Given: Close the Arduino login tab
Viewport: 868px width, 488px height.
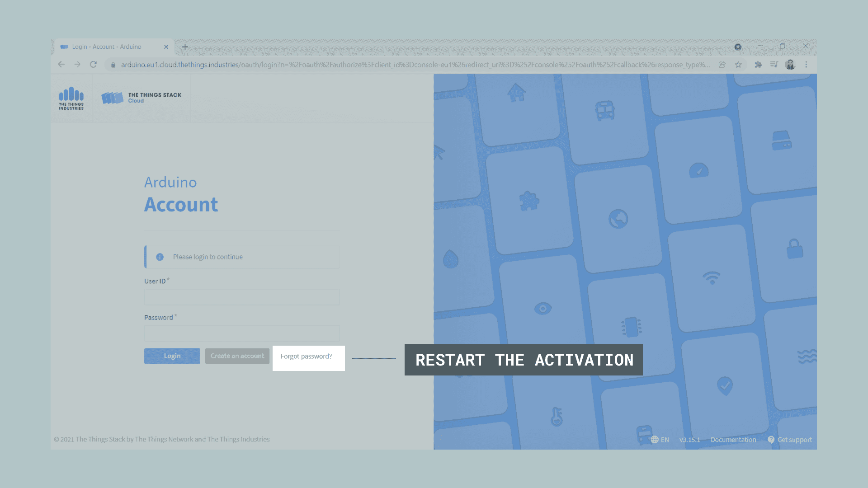Looking at the screenshot, I should 166,47.
